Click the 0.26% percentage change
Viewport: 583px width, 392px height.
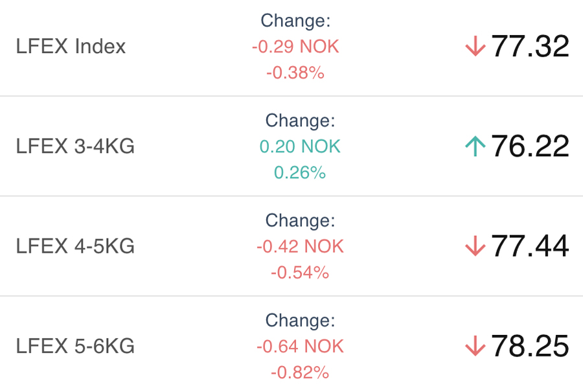coord(300,172)
